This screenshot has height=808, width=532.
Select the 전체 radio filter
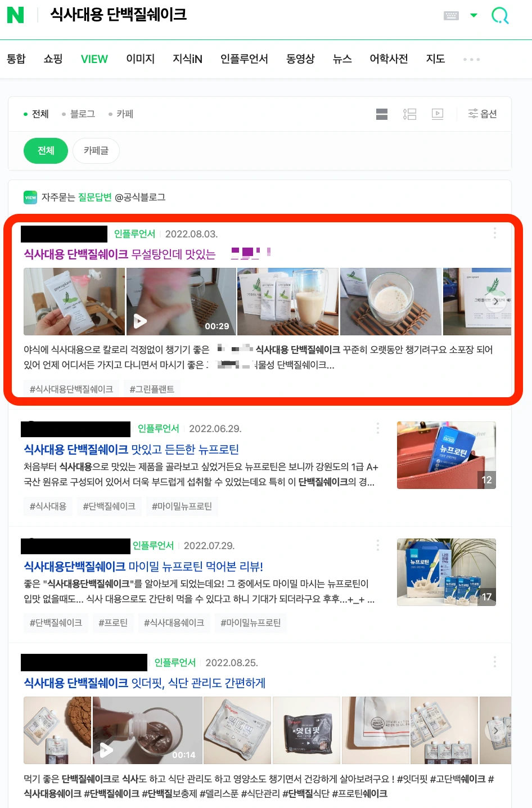36,114
